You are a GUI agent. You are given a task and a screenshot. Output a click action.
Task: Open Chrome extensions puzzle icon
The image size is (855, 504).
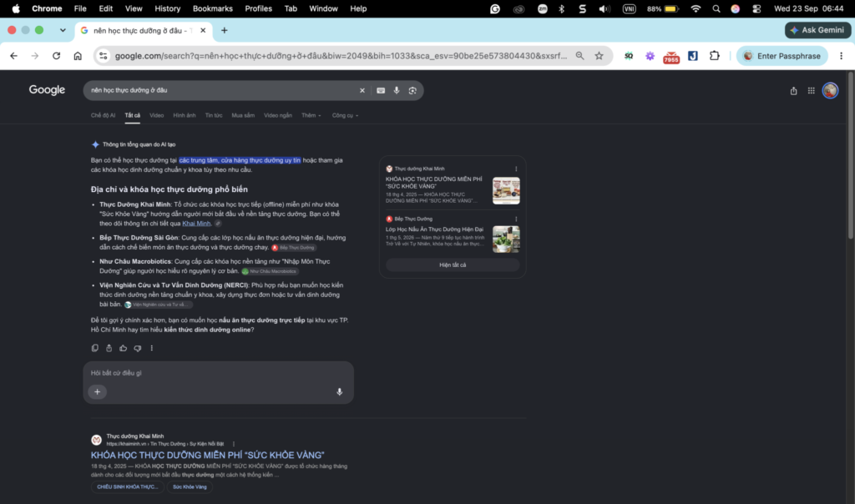[715, 56]
